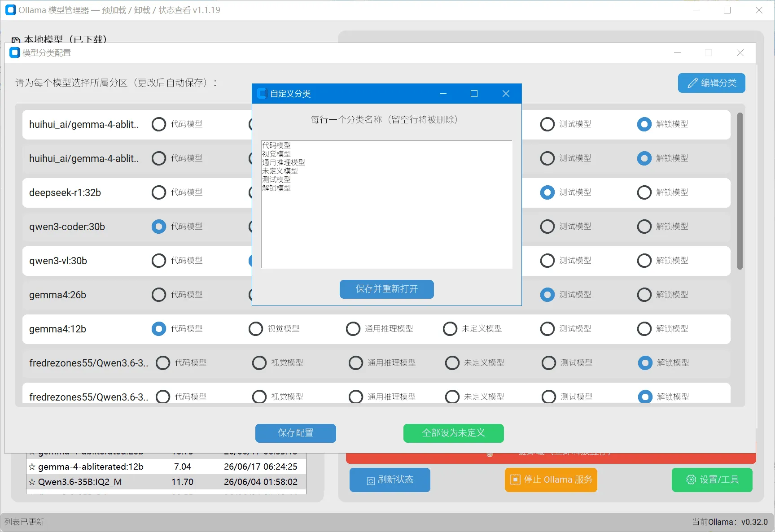Click gemma-4-abliterated:12b row in local models

(x=166, y=467)
